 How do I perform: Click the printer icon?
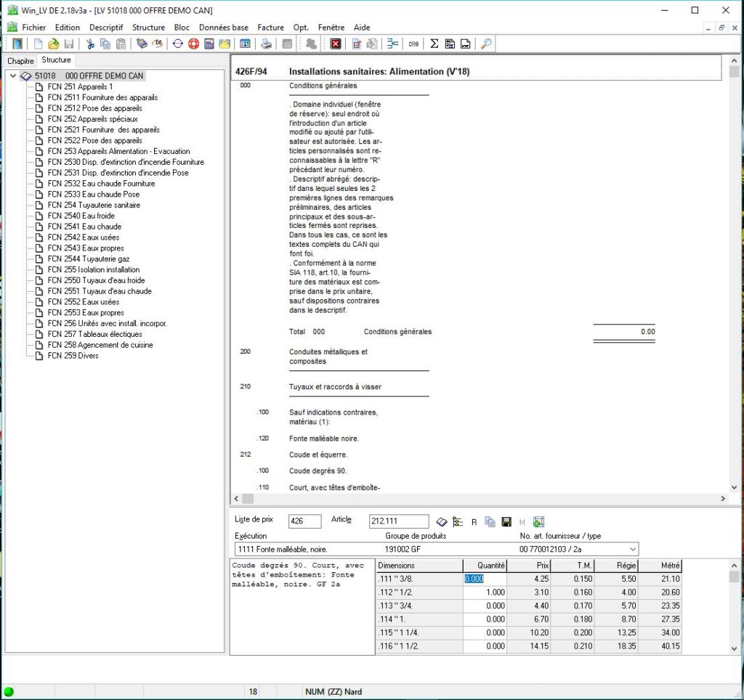pos(267,44)
